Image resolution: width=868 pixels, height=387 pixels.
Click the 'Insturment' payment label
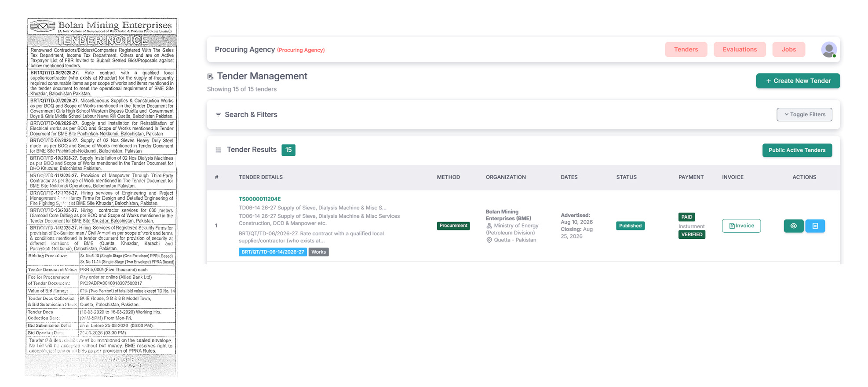[691, 226]
